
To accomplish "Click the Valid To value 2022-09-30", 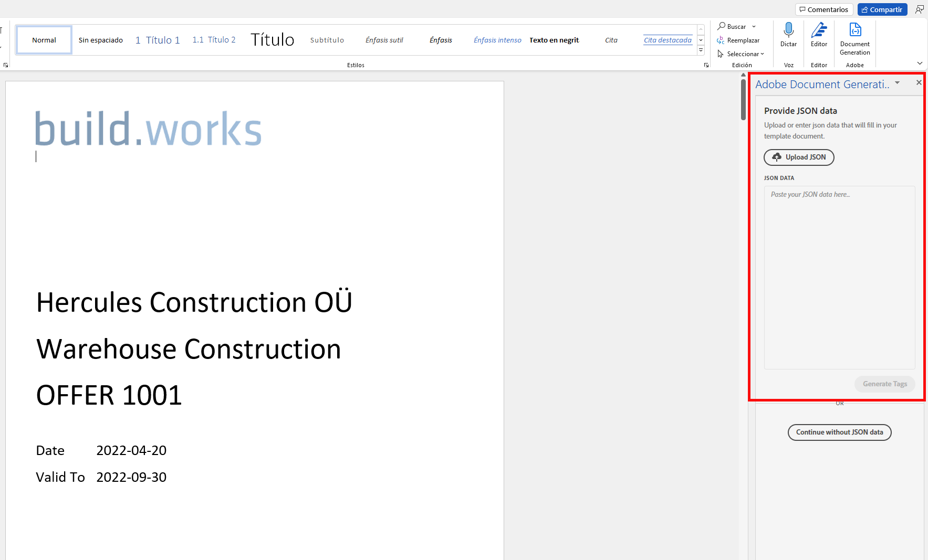I will (x=131, y=477).
